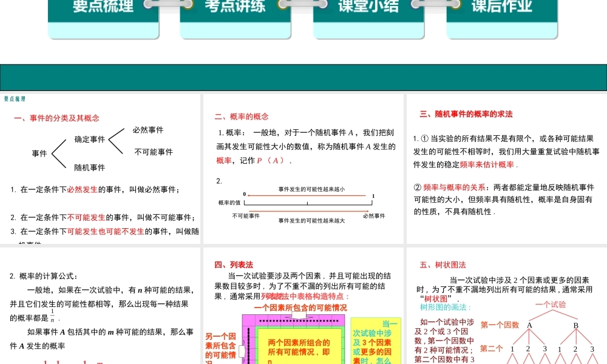This screenshot has height=364, width=607.
Task: Click the 必然事件 label in the event diagram
Action: (148, 130)
